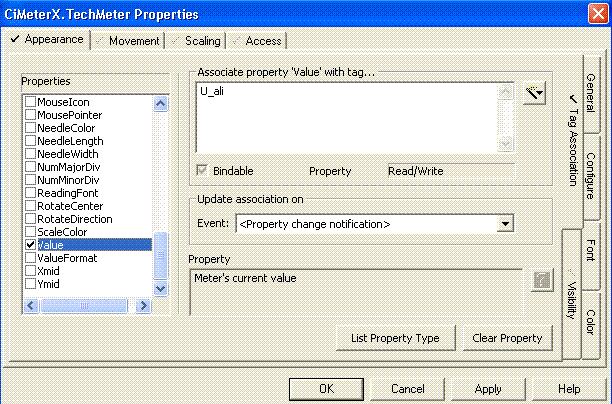Open the Event dropdown list
This screenshot has height=404, width=612.
click(x=505, y=224)
